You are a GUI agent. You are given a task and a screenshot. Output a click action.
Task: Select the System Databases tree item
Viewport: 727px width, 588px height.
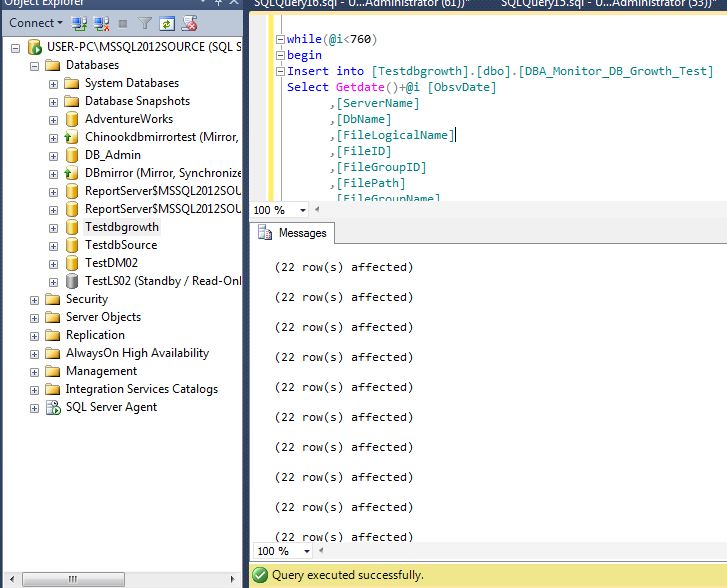point(132,83)
